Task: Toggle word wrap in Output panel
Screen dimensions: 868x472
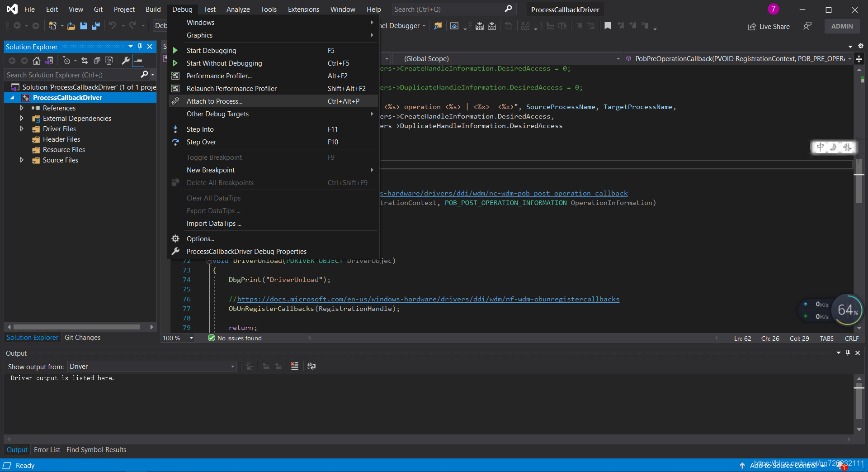Action: coord(311,366)
